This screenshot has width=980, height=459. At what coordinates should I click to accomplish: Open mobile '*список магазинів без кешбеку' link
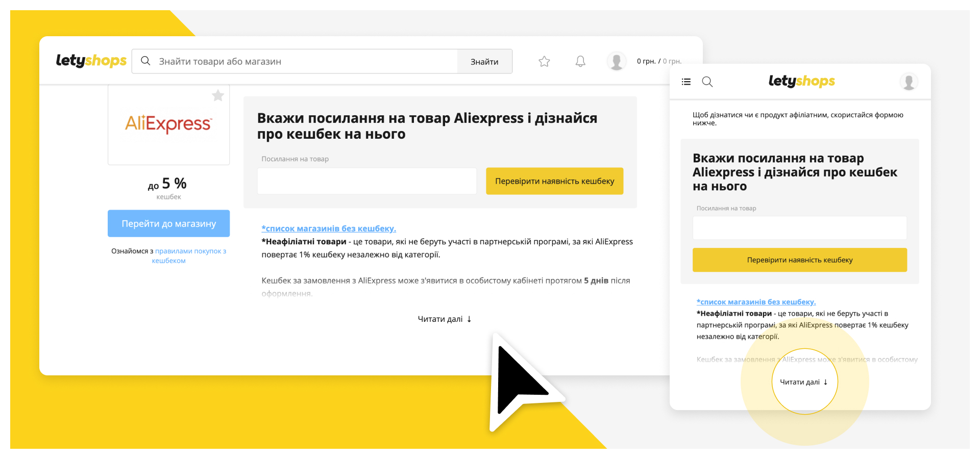point(756,302)
